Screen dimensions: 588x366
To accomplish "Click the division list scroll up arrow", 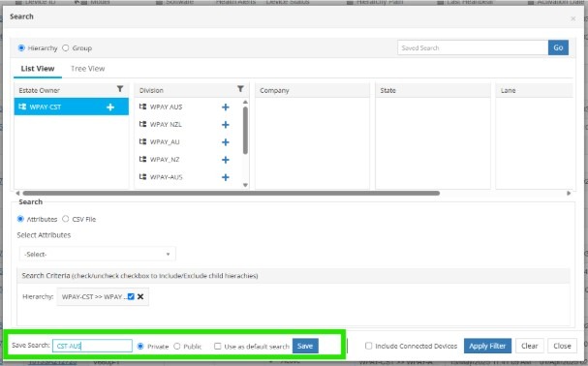I will (245, 102).
